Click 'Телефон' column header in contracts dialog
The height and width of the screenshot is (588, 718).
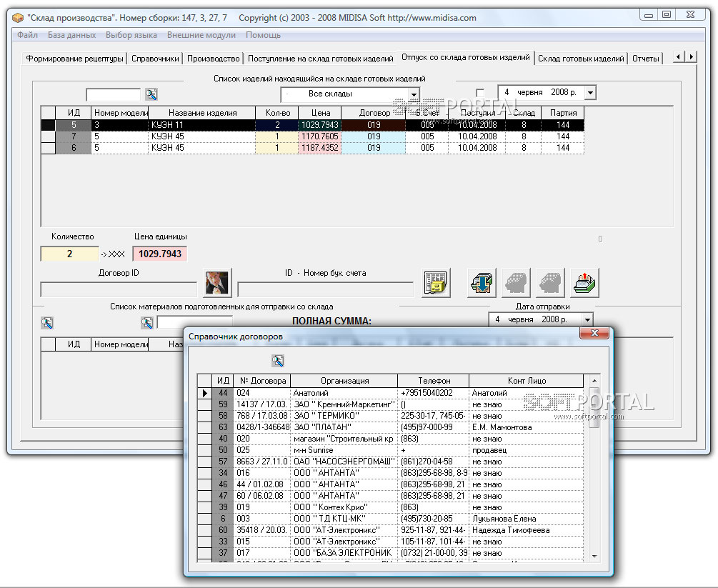(434, 381)
